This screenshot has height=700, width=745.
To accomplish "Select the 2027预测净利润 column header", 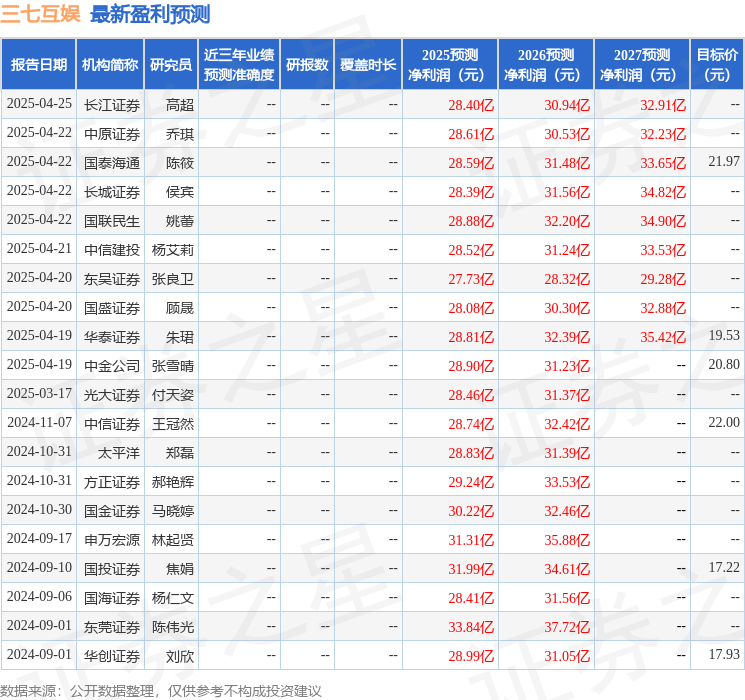I will [x=642, y=65].
